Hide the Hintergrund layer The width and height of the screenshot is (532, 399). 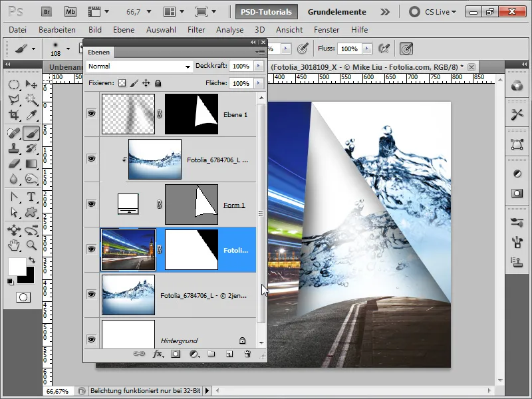(91, 339)
